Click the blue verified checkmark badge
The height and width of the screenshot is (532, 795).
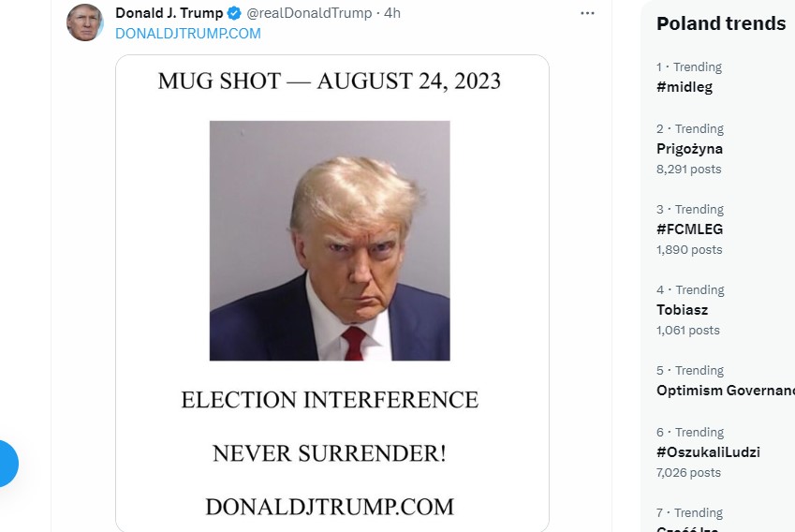click(x=234, y=13)
